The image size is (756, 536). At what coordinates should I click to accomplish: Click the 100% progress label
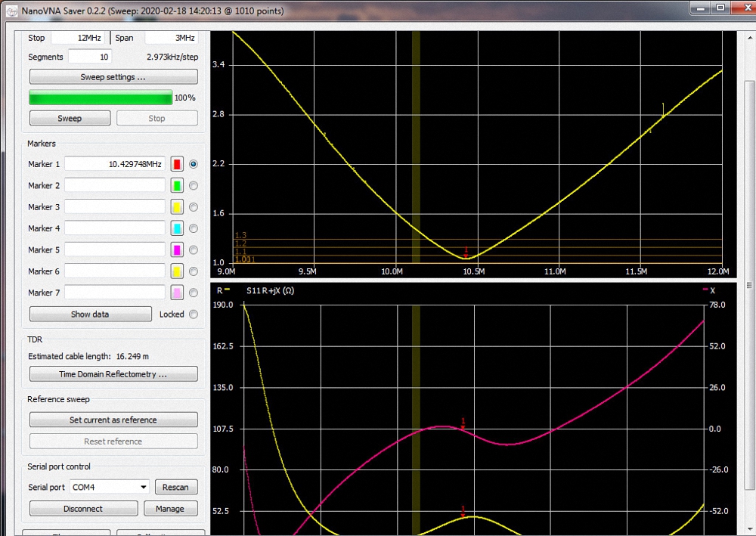point(184,98)
